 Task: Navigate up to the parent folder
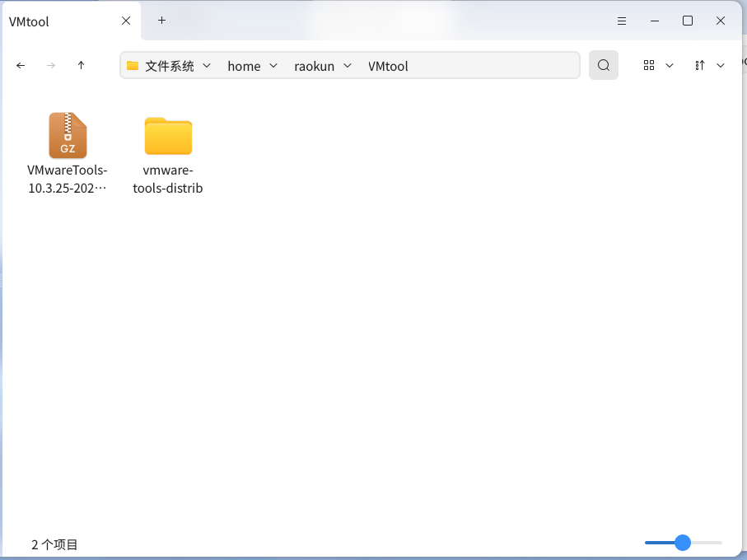point(81,65)
